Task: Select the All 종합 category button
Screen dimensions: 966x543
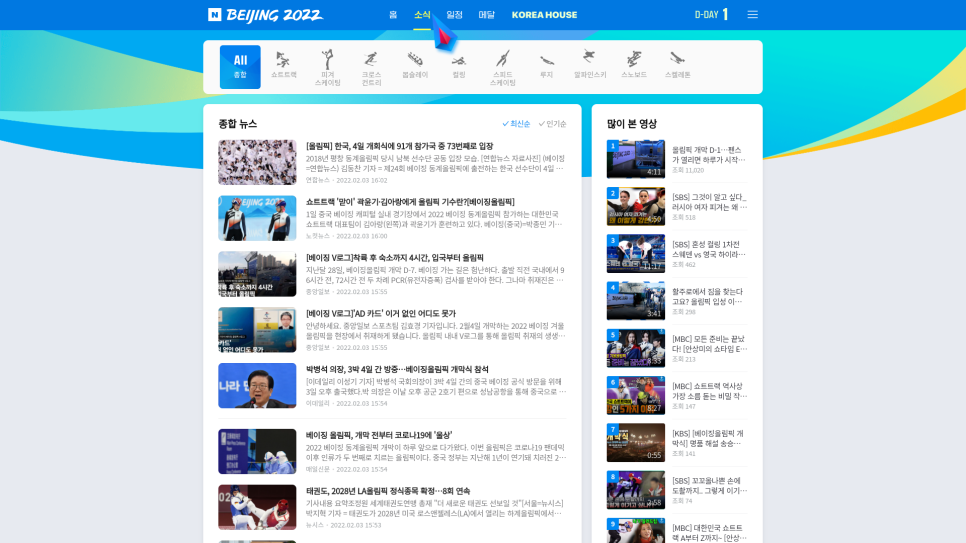Action: tap(240, 67)
